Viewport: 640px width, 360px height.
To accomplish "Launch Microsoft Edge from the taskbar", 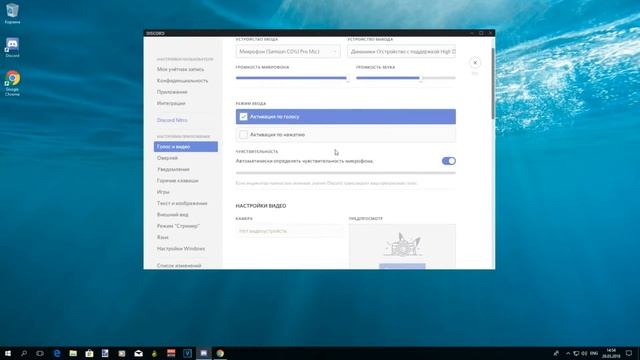I will click(57, 353).
